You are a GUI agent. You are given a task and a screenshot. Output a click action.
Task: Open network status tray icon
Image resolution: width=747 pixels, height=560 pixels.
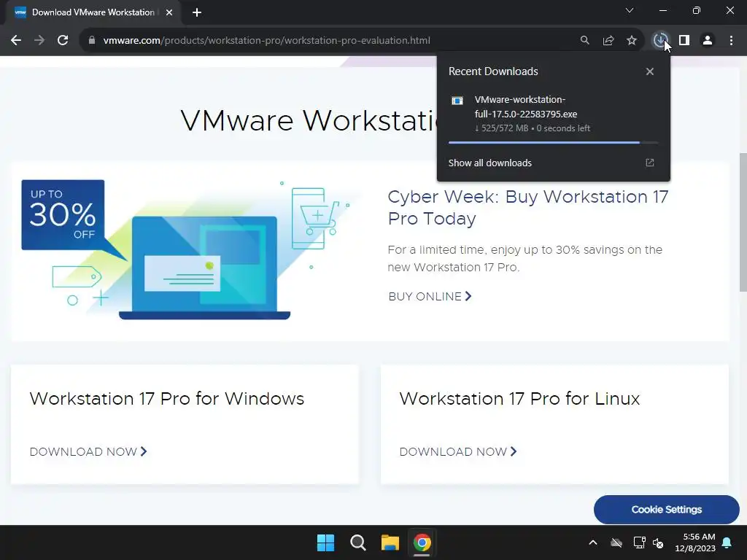tap(639, 542)
